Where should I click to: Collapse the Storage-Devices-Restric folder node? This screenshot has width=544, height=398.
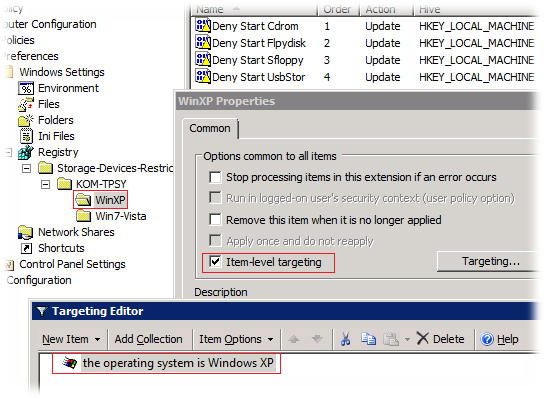(x=26, y=168)
